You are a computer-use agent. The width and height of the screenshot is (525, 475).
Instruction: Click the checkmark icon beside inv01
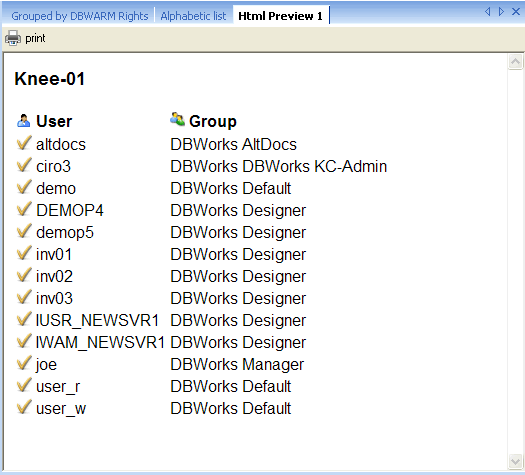point(24,253)
